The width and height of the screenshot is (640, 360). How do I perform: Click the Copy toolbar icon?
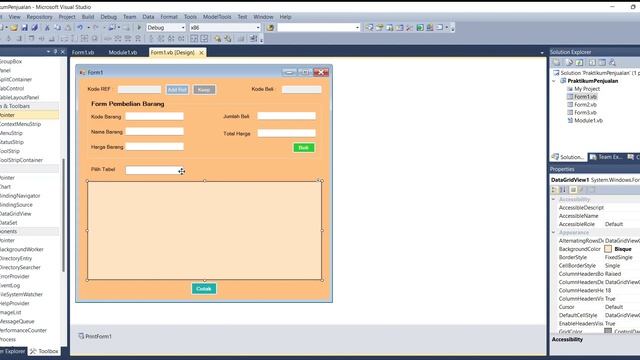(58, 27)
